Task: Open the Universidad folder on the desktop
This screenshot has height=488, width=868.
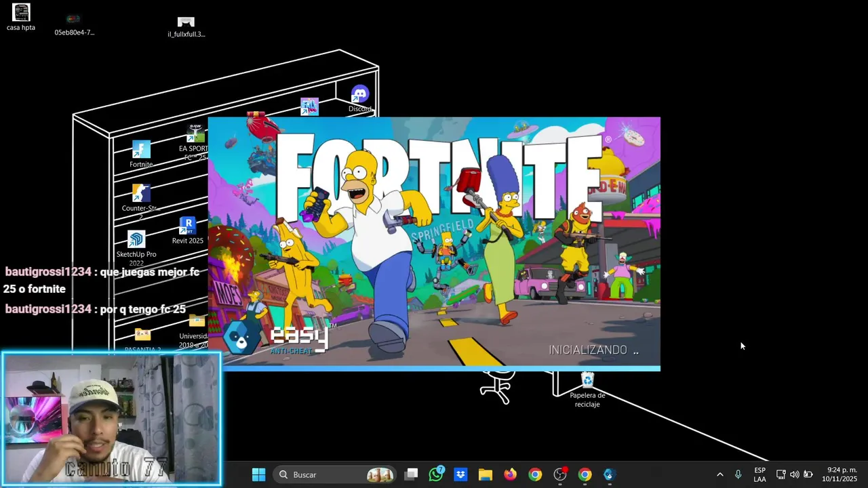Action: point(195,331)
